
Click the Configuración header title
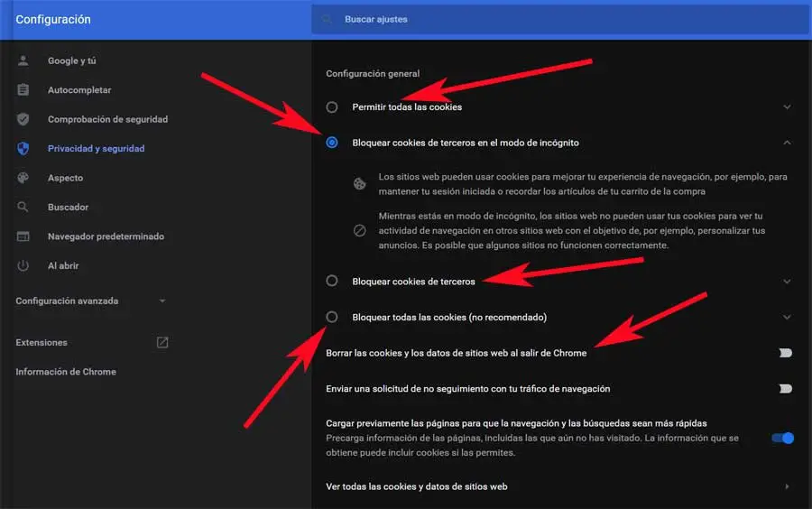[53, 19]
